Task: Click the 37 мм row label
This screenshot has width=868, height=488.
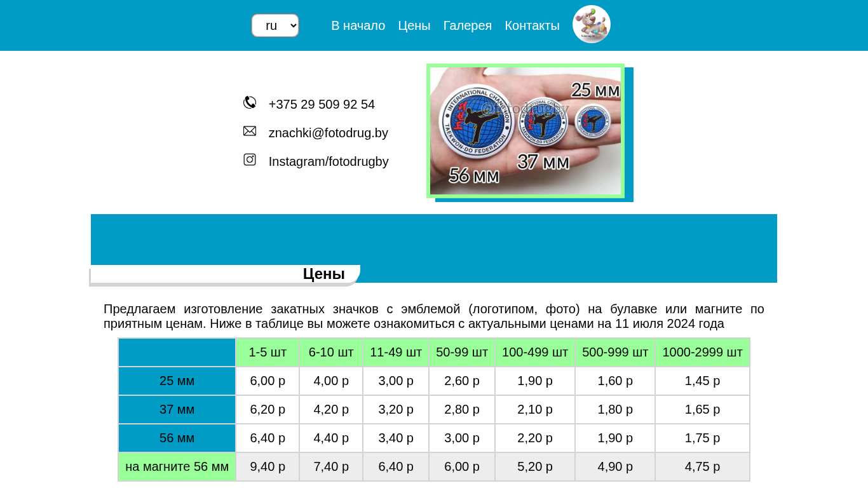Action: point(177,410)
